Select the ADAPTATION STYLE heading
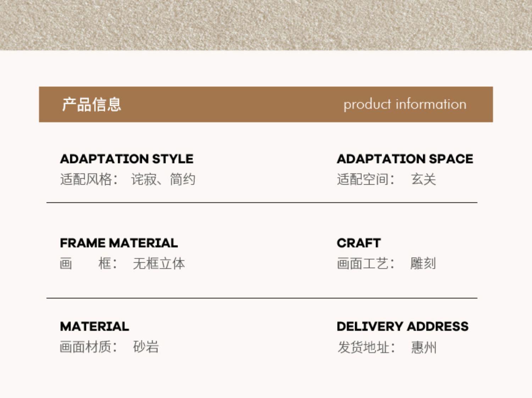 coord(127,159)
